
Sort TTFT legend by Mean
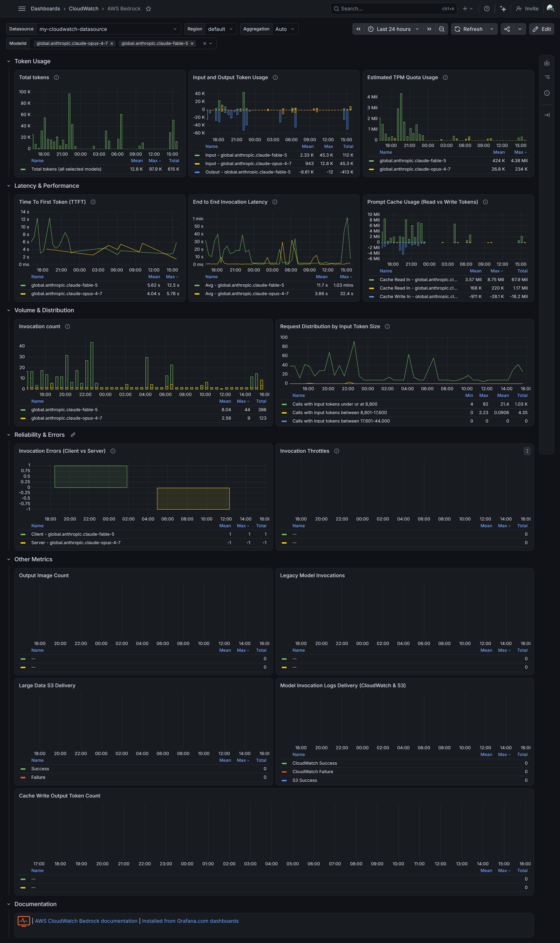[154, 277]
